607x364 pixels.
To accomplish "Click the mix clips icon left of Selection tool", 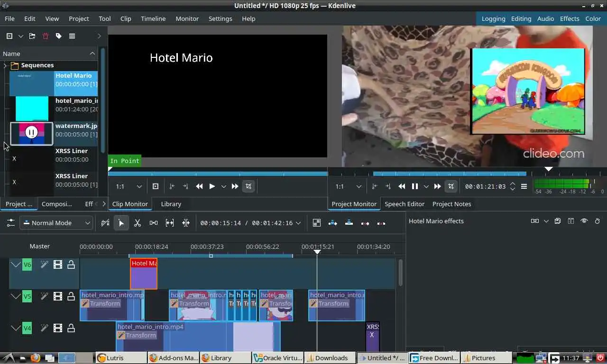I will pos(105,223).
